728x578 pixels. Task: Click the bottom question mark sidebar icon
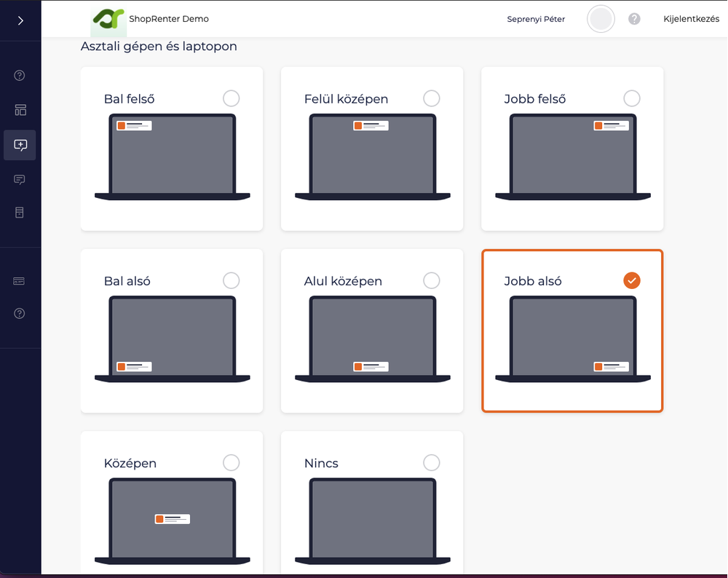[x=20, y=314]
